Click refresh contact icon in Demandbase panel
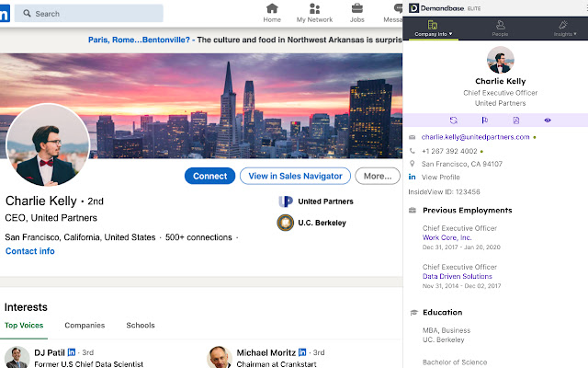Image resolution: width=588 pixels, height=368 pixels. [x=453, y=121]
